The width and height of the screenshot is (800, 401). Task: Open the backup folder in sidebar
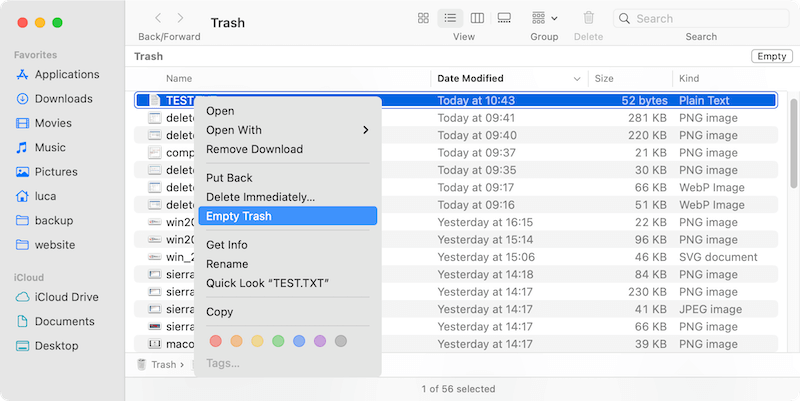click(x=44, y=220)
